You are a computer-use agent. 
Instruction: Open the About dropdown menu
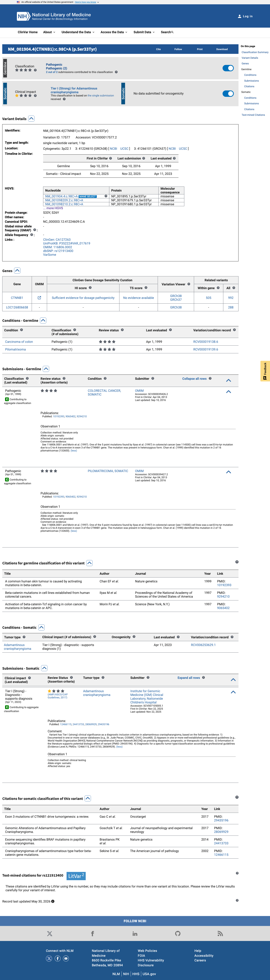tap(49, 32)
